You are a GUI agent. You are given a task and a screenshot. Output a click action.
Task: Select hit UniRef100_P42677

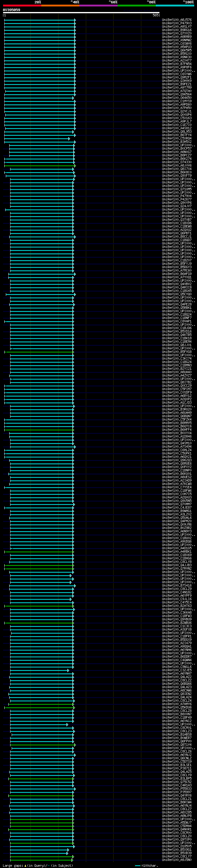[x=177, y=200]
